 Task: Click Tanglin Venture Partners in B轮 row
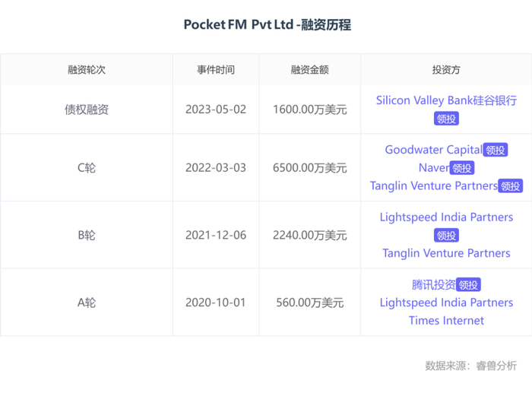pyautogui.click(x=446, y=253)
